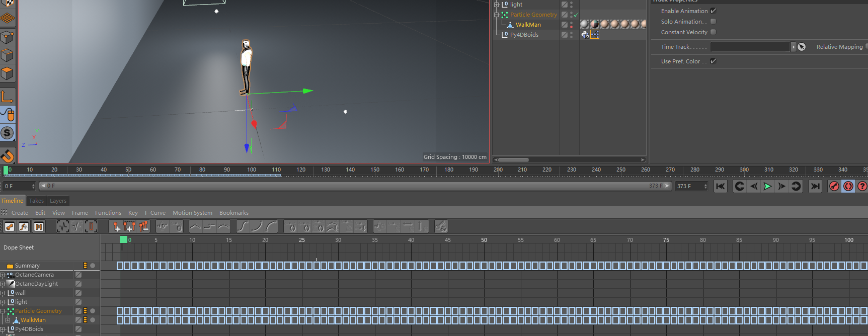Click the preview range slider bar

(x=355, y=186)
